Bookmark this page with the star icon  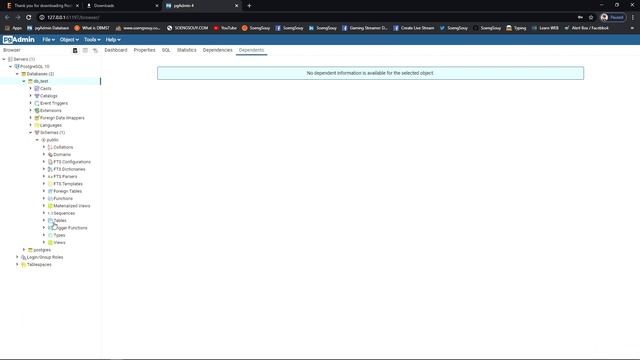[x=591, y=17]
